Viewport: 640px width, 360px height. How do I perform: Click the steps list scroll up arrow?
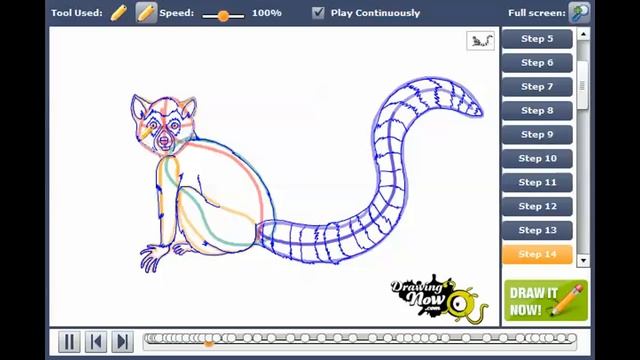pos(583,34)
